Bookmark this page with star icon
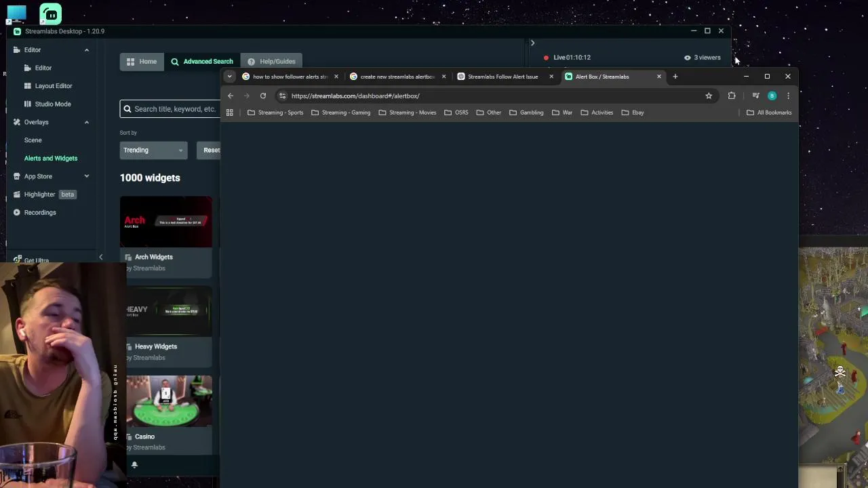This screenshot has height=488, width=868. [x=709, y=96]
